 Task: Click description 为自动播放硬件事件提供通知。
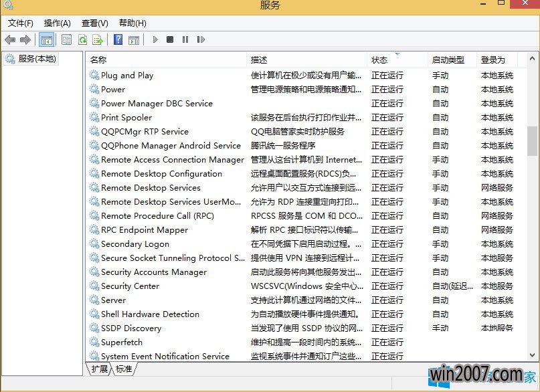305,314
